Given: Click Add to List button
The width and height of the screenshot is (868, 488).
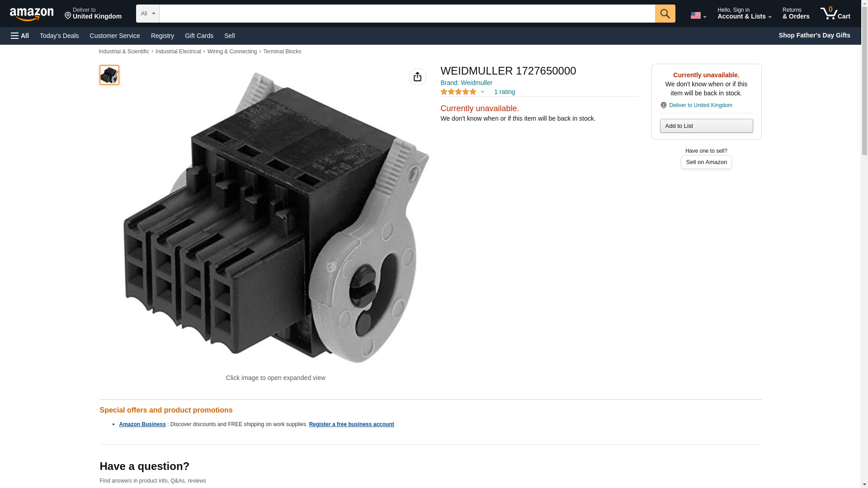Looking at the screenshot, I should pos(706,126).
